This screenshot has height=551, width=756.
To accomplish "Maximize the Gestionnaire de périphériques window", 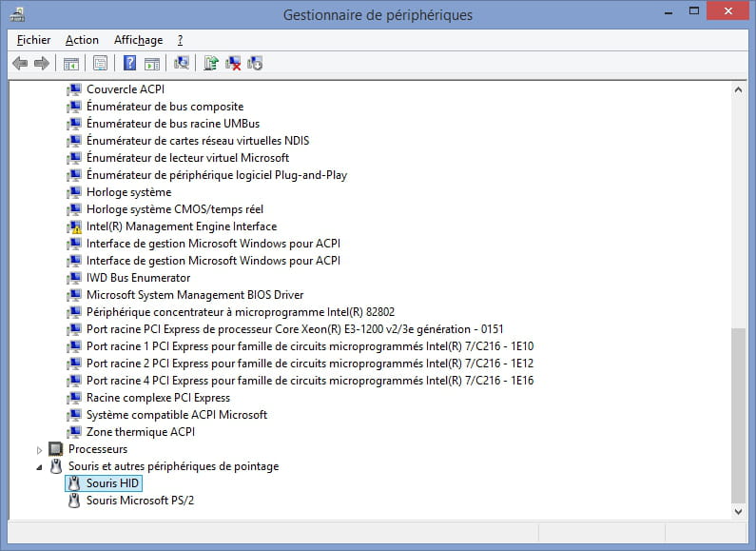I will point(694,10).
